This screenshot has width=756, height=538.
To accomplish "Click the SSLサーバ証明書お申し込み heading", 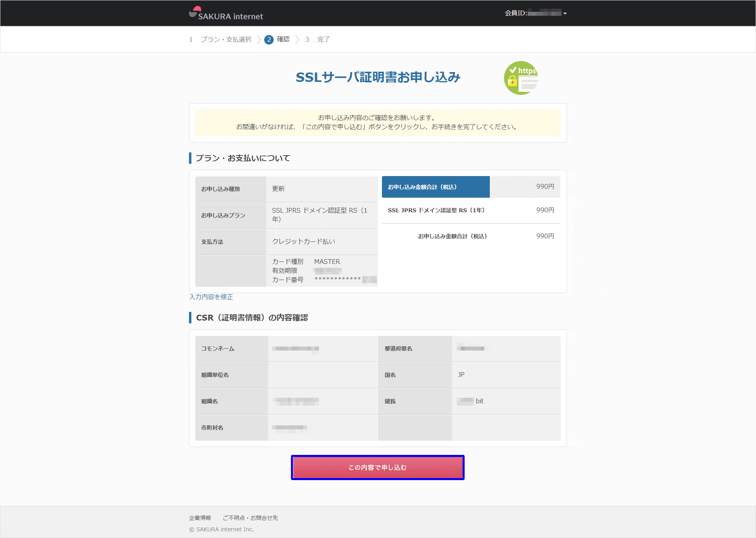I will pyautogui.click(x=378, y=77).
